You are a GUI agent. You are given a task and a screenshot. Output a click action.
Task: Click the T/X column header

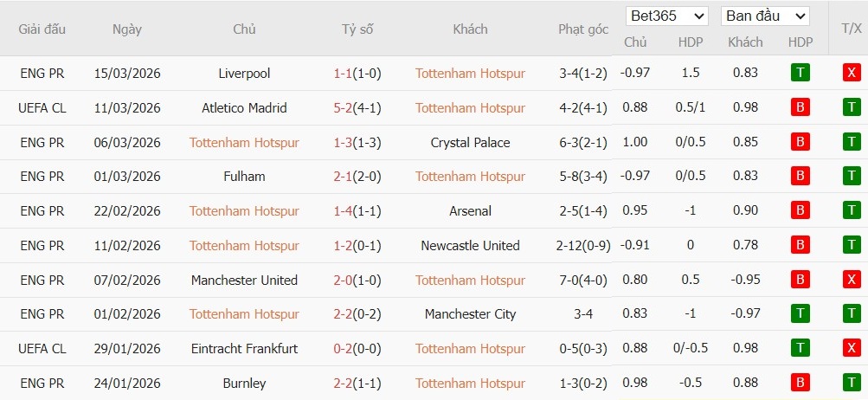tap(852, 28)
